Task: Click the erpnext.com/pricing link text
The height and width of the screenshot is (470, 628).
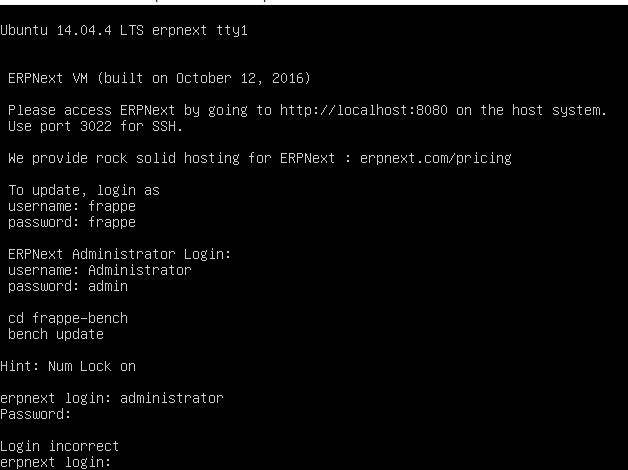Action: pos(436,159)
